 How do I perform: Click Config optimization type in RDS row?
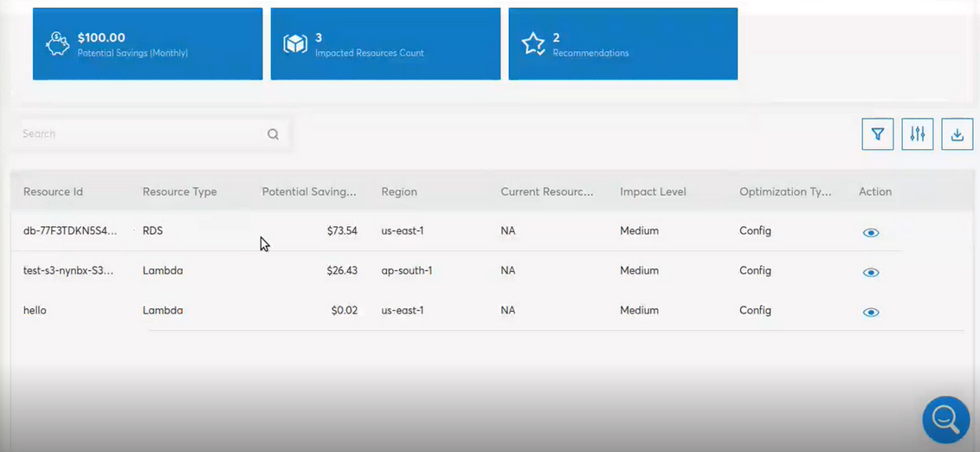[755, 230]
